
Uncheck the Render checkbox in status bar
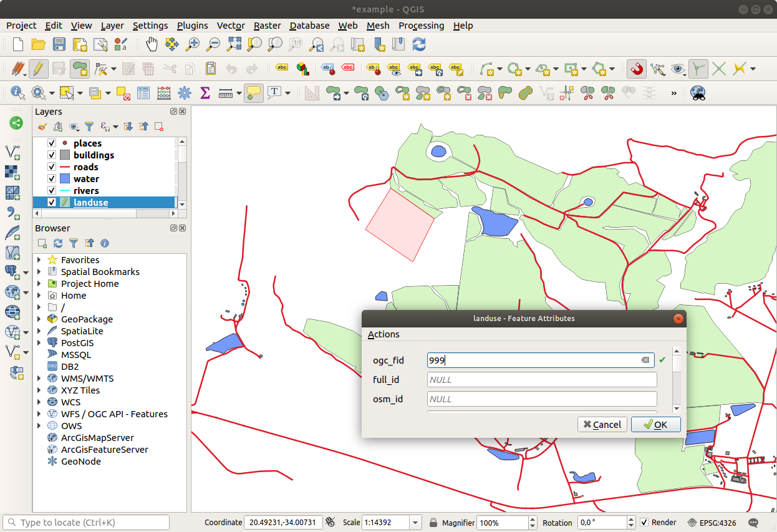pyautogui.click(x=644, y=522)
